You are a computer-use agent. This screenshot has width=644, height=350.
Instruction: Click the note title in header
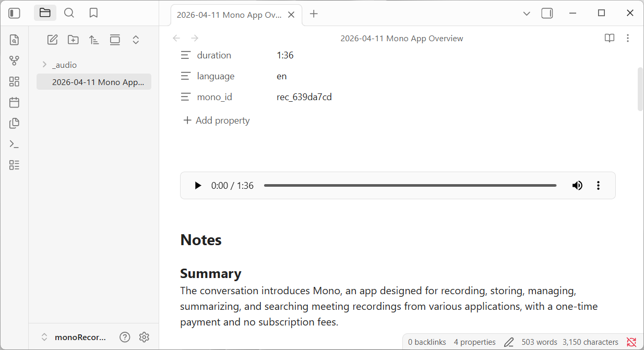tap(402, 38)
